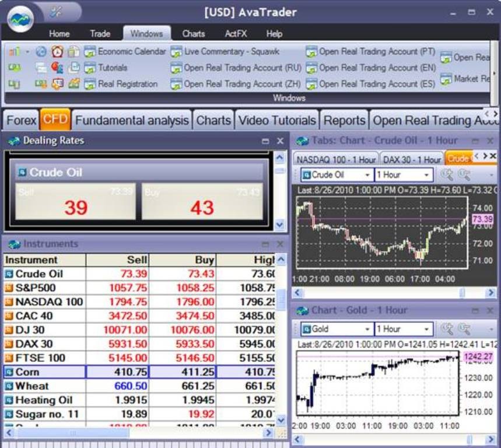Click the Instruments horizontal scrollbar thumb
The height and width of the screenshot is (448, 501).
73,433
